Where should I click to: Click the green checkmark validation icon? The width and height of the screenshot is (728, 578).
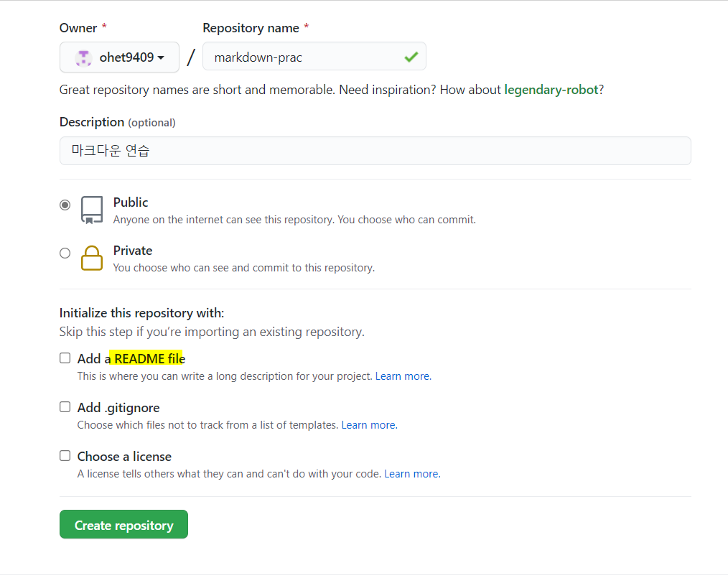(x=411, y=57)
